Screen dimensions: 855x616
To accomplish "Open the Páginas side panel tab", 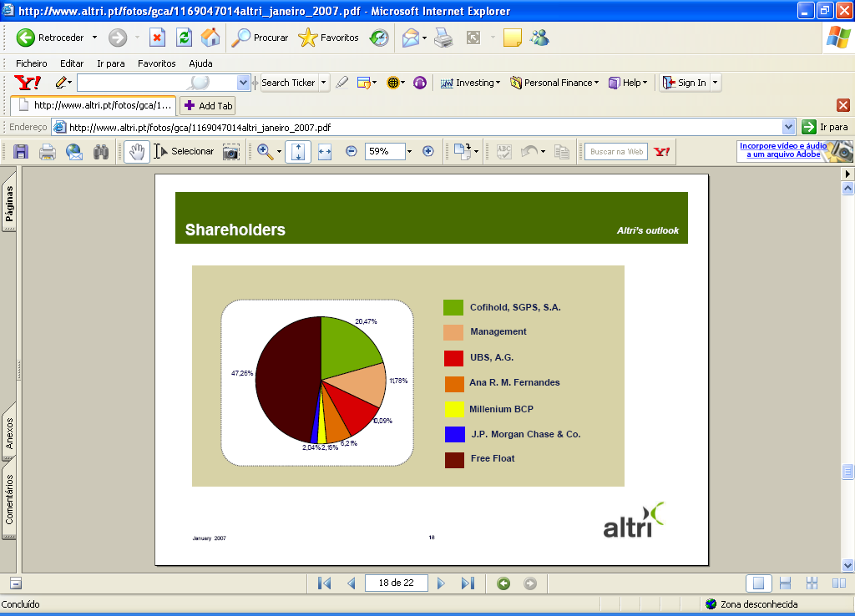I will tap(9, 204).
